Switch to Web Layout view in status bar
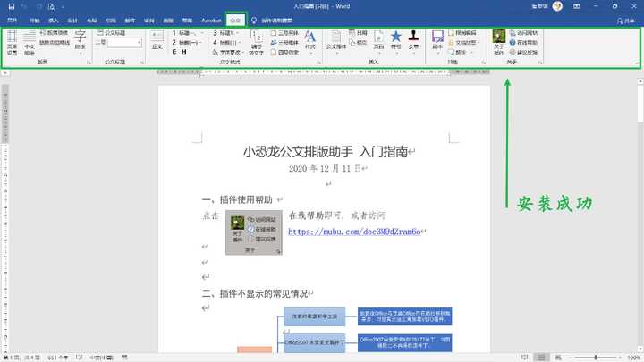 pos(558,358)
